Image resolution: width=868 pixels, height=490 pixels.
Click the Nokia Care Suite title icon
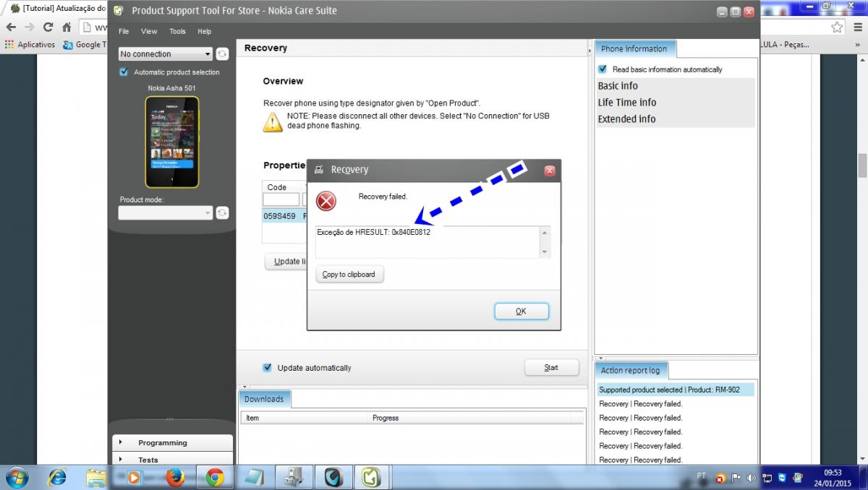click(119, 11)
